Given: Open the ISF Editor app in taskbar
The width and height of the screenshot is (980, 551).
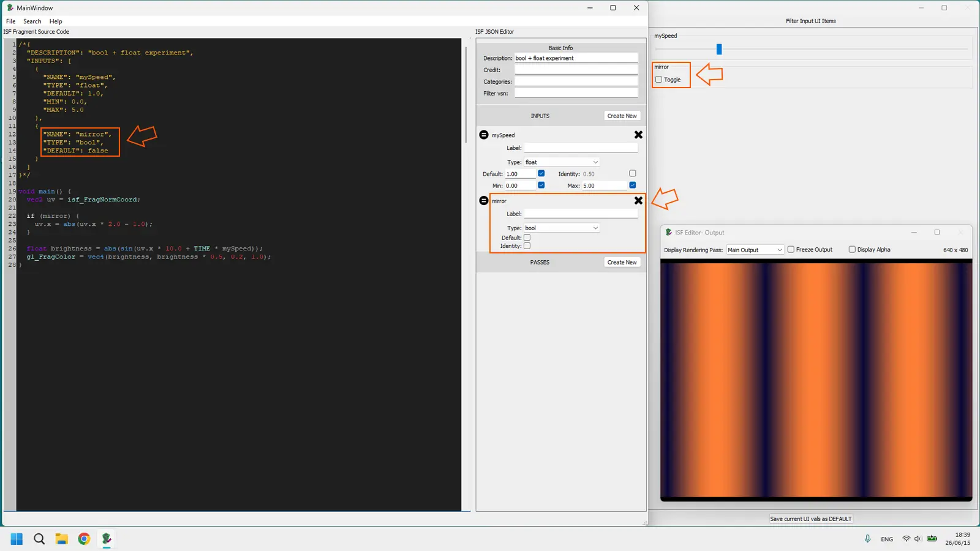Looking at the screenshot, I should [x=107, y=539].
